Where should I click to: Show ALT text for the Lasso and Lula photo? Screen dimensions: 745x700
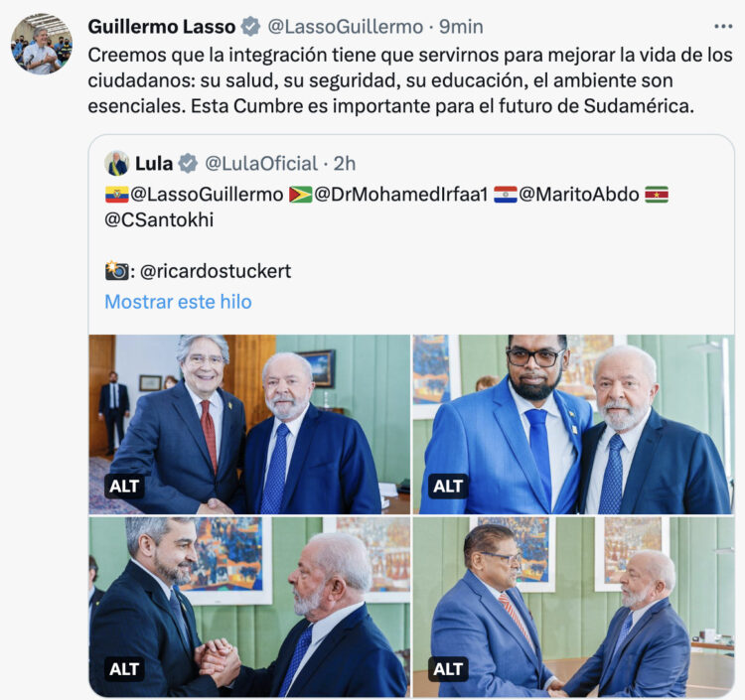coord(124,487)
